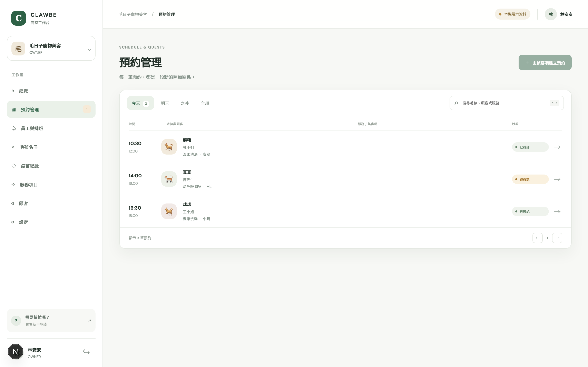
Task: Open arrow for 麻糬 10:30 appointment
Action: tap(557, 147)
